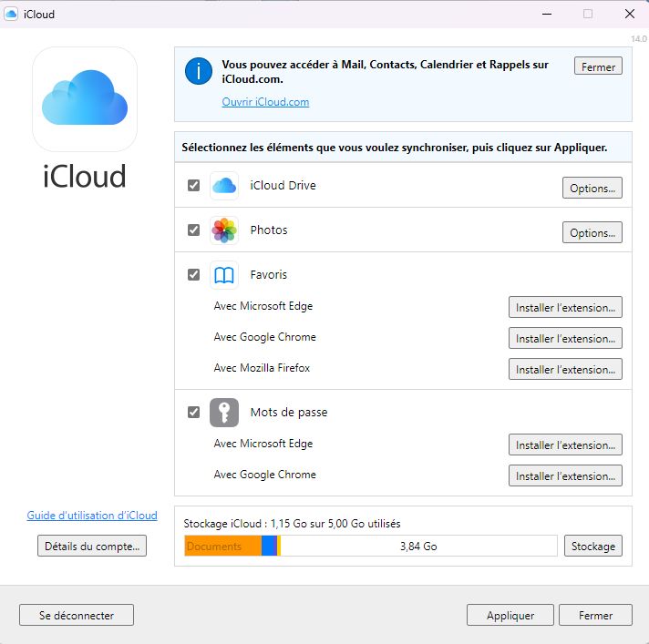Click the iCloud Drive cloud icon
The height and width of the screenshot is (644, 649).
[224, 186]
